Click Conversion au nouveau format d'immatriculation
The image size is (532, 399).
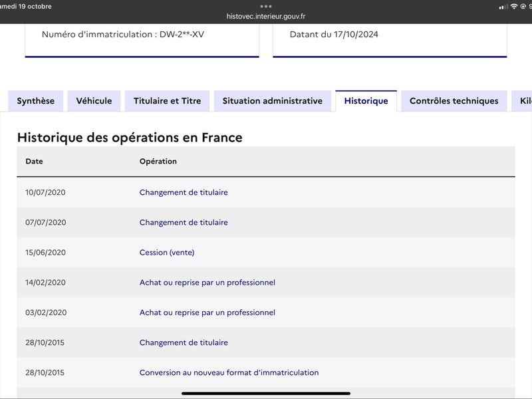229,372
